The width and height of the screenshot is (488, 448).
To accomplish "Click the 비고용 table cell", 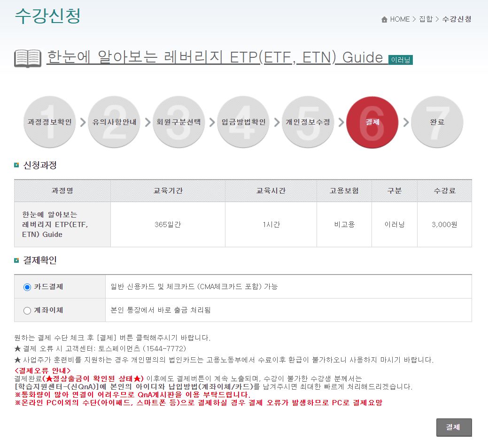I will tap(344, 225).
